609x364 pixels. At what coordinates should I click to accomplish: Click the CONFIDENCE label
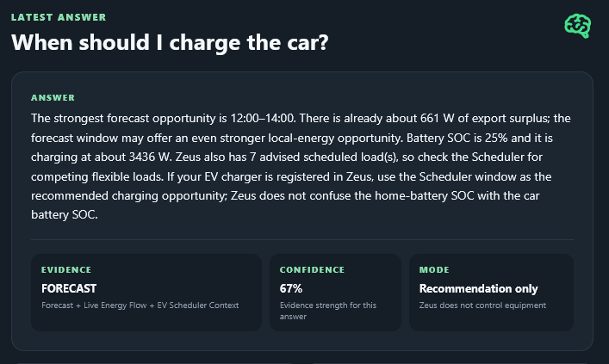coord(313,269)
